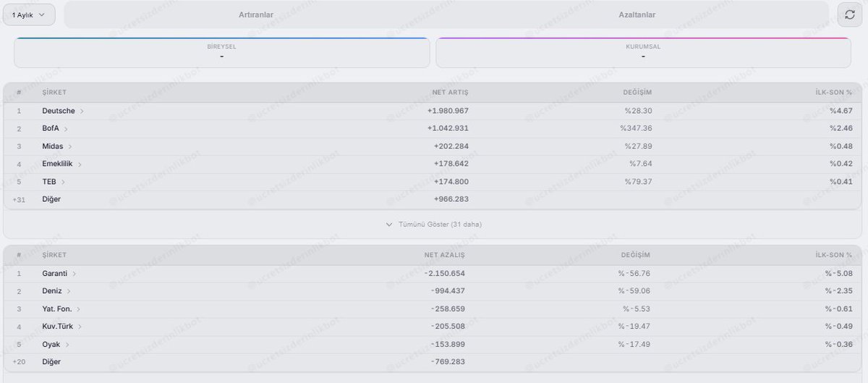Click the %28.30 change for Deutsche
This screenshot has width=868, height=383.
point(639,111)
